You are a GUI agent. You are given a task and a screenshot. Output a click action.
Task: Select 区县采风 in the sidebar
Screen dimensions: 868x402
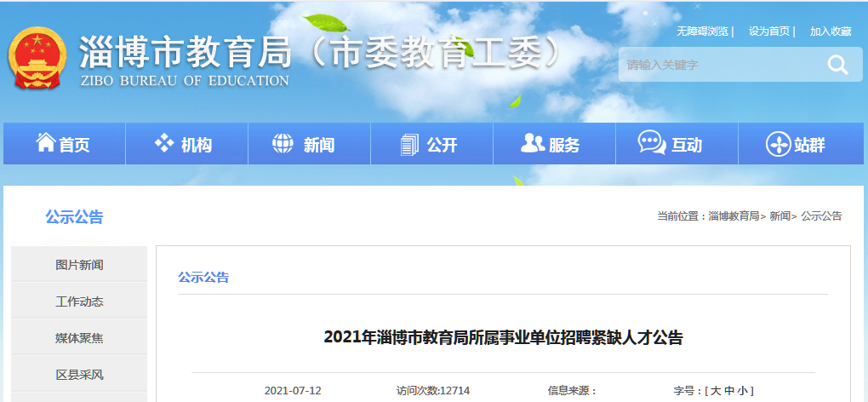pyautogui.click(x=79, y=374)
